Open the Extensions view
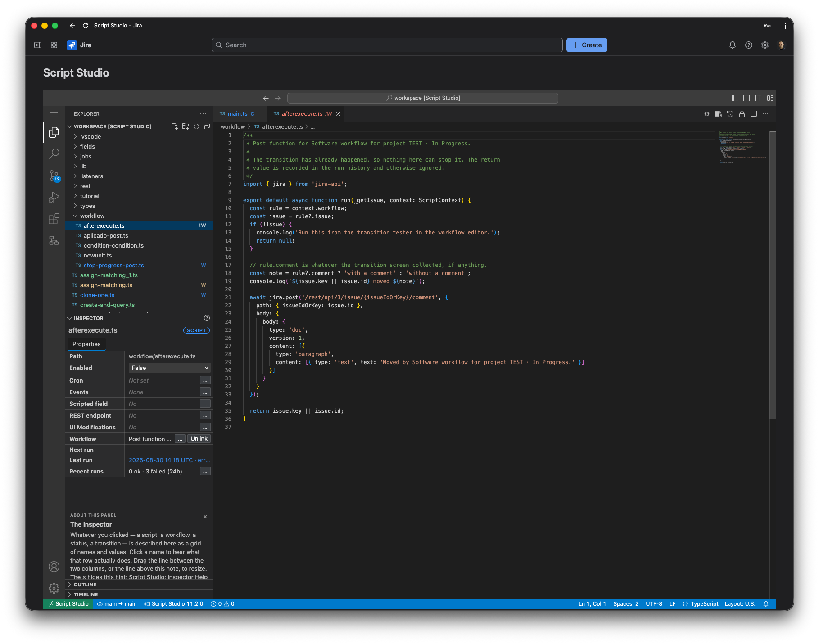The image size is (819, 644). pos(54,219)
